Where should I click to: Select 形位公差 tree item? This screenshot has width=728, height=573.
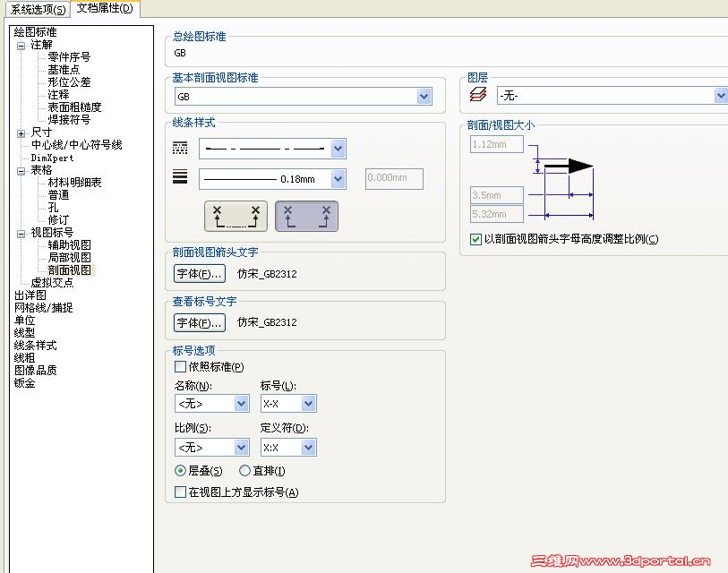pos(69,82)
